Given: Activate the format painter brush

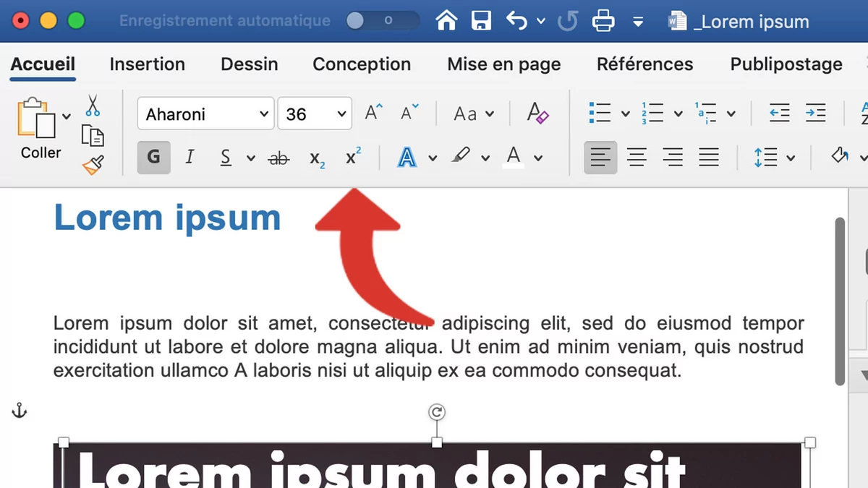Looking at the screenshot, I should click(93, 166).
